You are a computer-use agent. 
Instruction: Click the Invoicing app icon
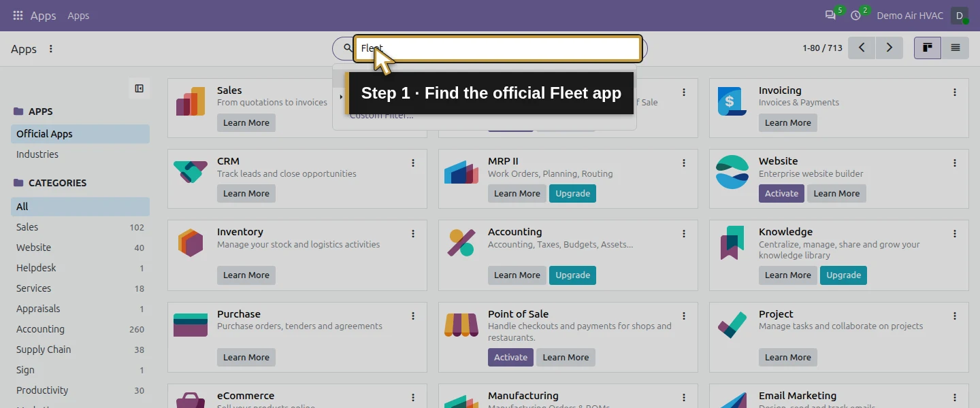point(732,101)
